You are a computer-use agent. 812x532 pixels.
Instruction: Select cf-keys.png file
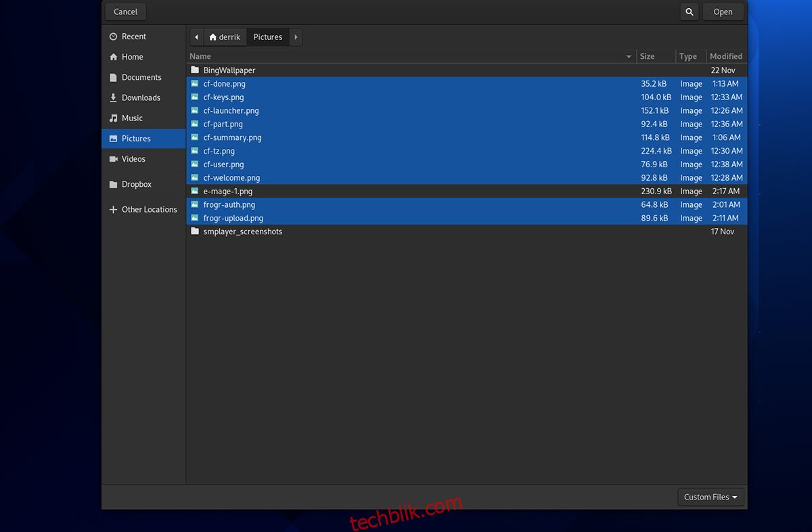pos(467,97)
